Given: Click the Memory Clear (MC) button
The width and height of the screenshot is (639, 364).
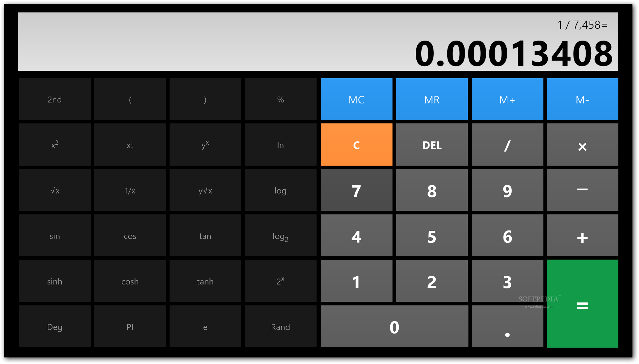Looking at the screenshot, I should [356, 99].
